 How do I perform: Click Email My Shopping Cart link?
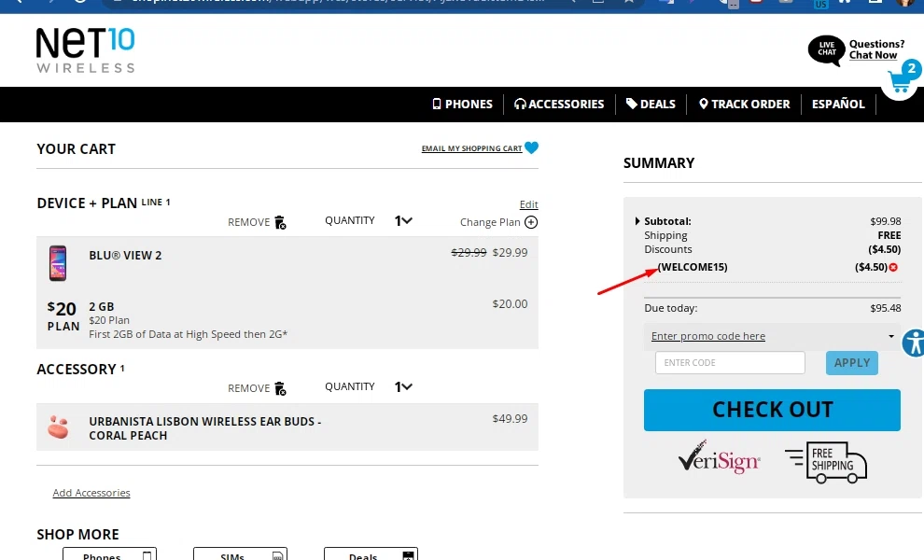pos(471,148)
